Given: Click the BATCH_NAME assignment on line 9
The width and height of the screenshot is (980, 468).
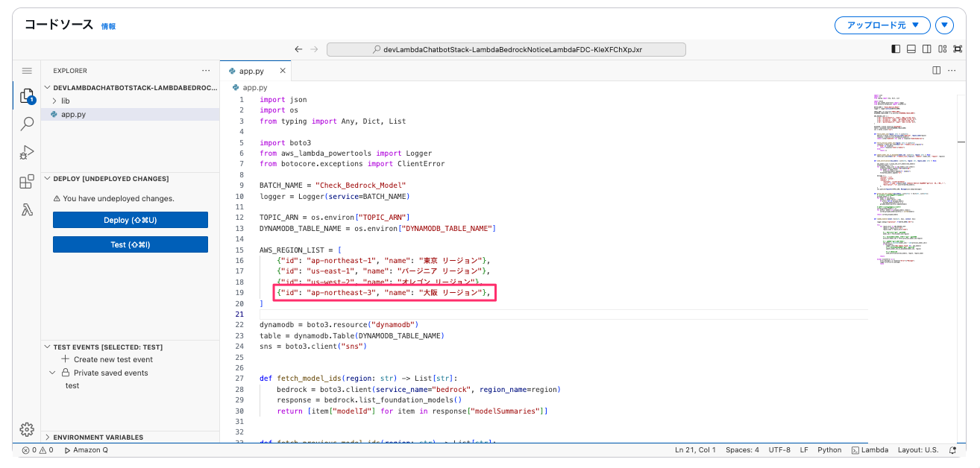Looking at the screenshot, I should (x=333, y=185).
